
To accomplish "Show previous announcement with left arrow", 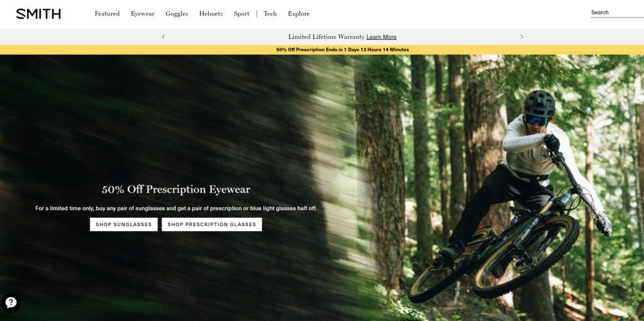I will [163, 37].
